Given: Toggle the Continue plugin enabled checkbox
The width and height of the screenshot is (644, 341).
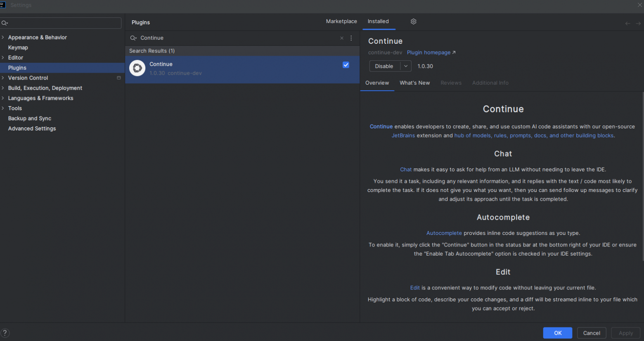Looking at the screenshot, I should 346,65.
